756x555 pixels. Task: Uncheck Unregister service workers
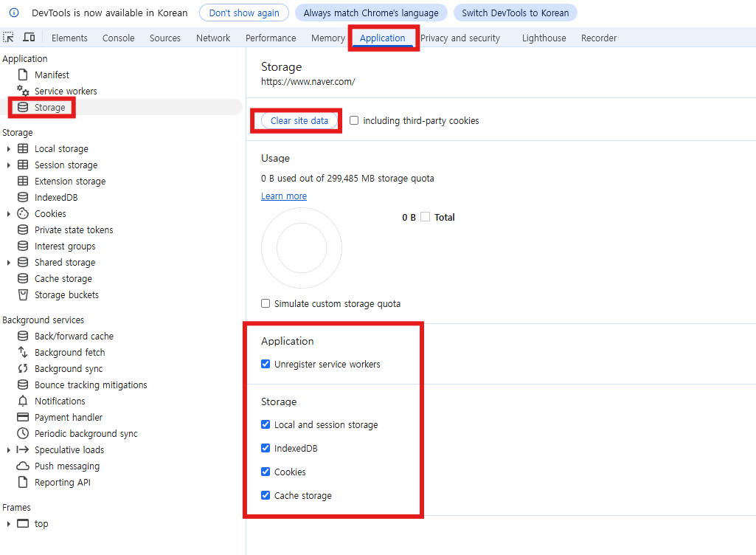click(266, 364)
